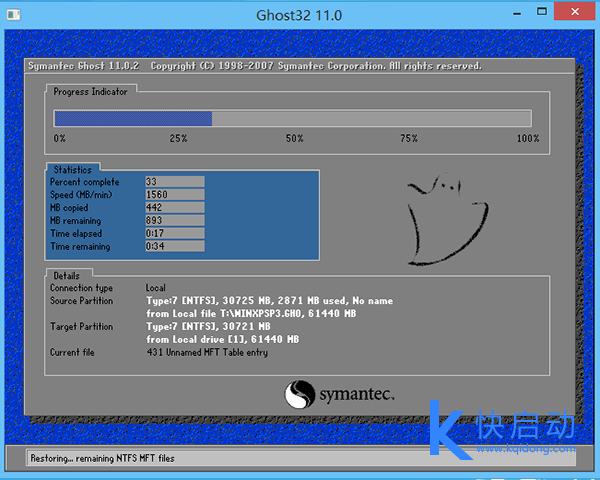Screen dimensions: 600x480
Task: Click the 50% marker under progress bar
Action: (294, 138)
